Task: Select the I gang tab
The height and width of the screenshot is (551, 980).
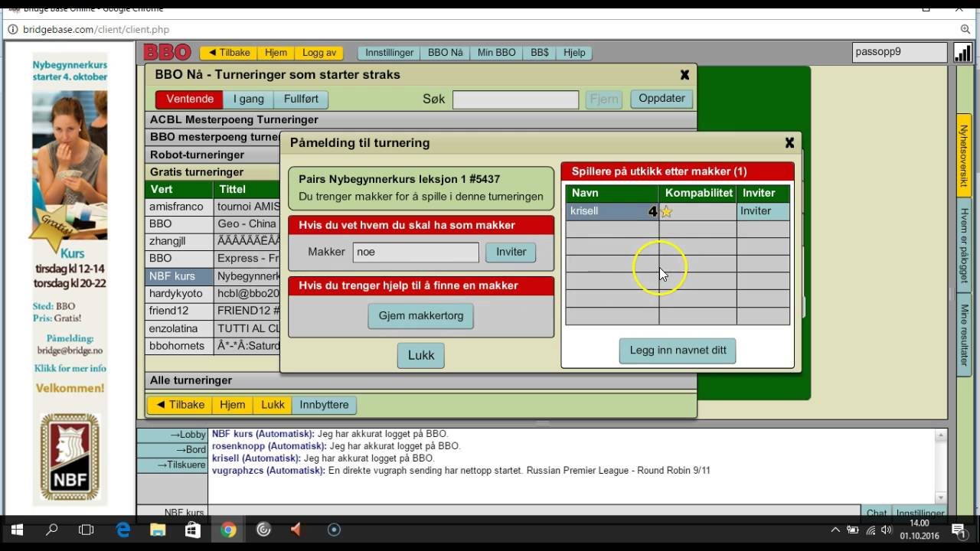Action: point(249,99)
